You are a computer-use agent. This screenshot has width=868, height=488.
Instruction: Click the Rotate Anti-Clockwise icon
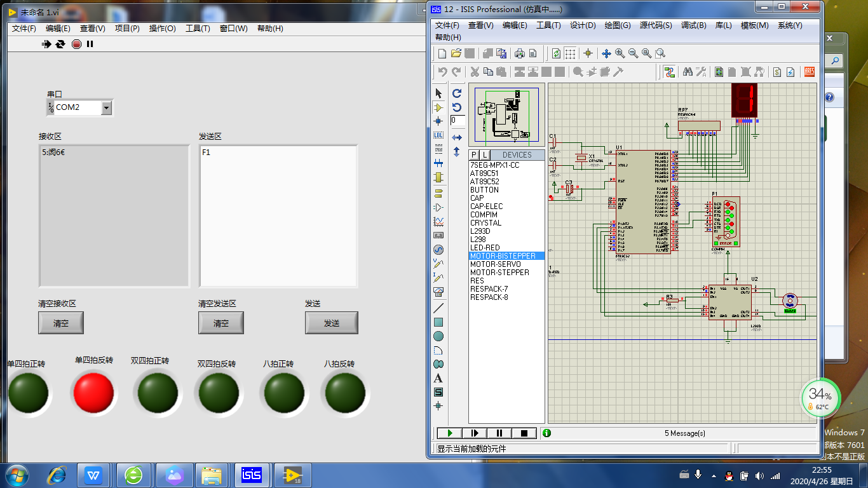coord(457,107)
